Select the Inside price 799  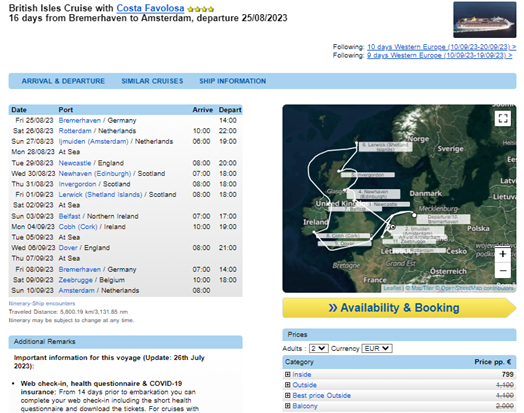[507, 375]
